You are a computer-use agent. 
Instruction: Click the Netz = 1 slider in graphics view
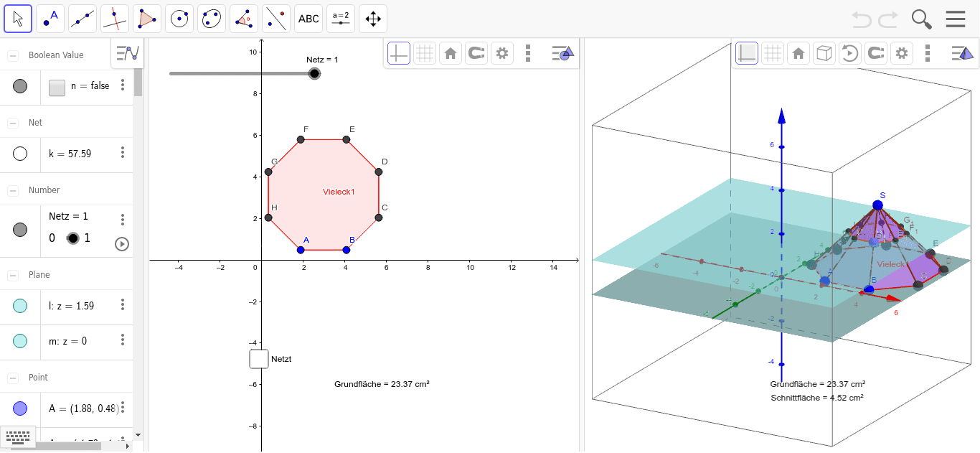point(314,73)
